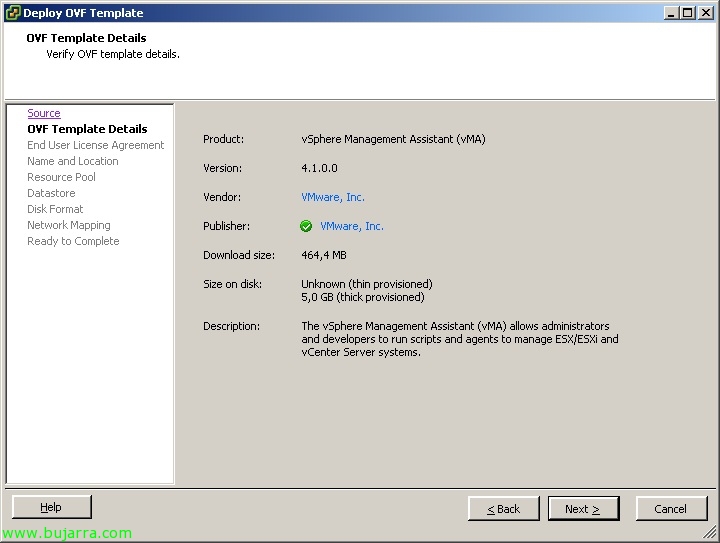Open the Vendor VMware, Inc. link
The width and height of the screenshot is (720, 543).
333,197
